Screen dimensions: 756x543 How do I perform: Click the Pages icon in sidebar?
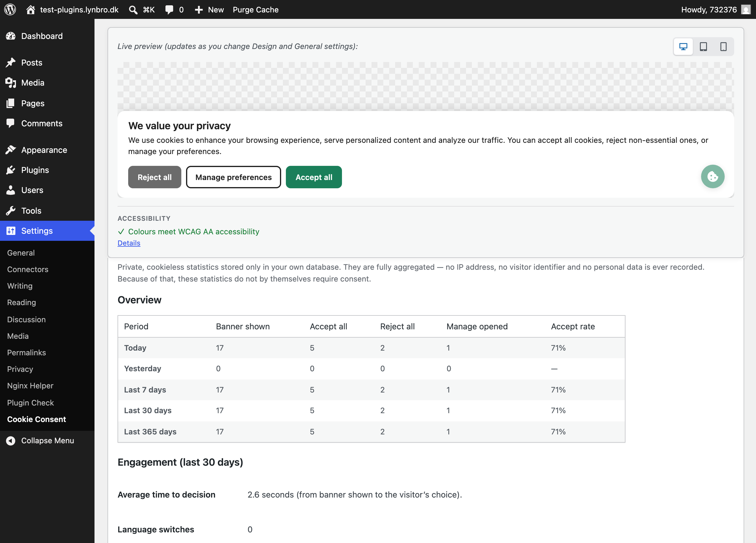point(11,103)
